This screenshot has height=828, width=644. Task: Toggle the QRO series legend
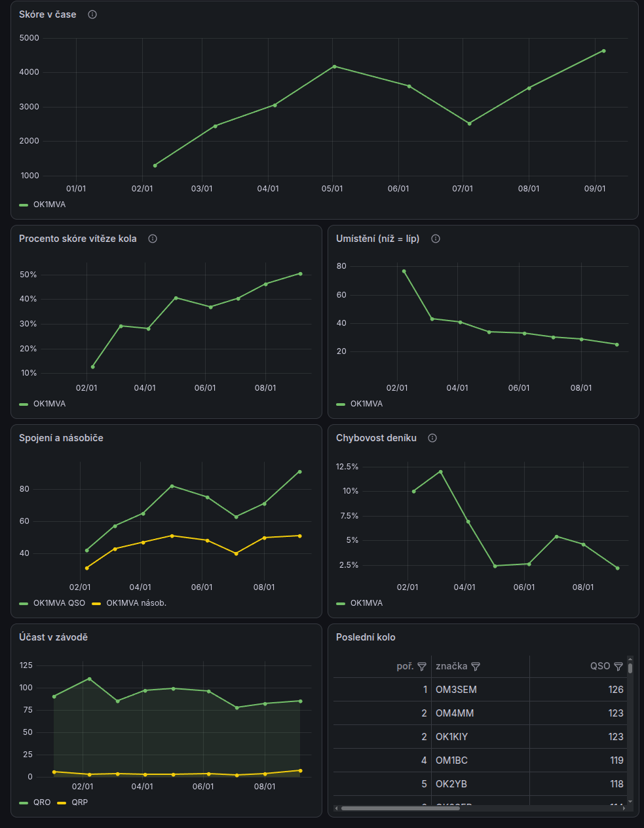tap(42, 802)
